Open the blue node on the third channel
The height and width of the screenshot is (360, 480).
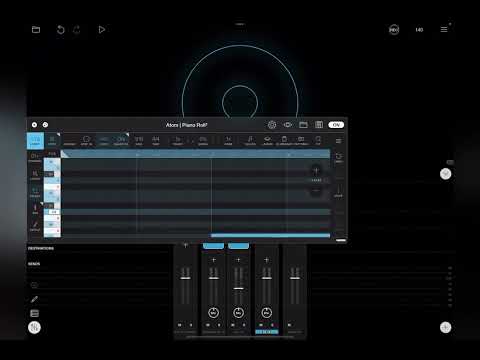[238, 246]
